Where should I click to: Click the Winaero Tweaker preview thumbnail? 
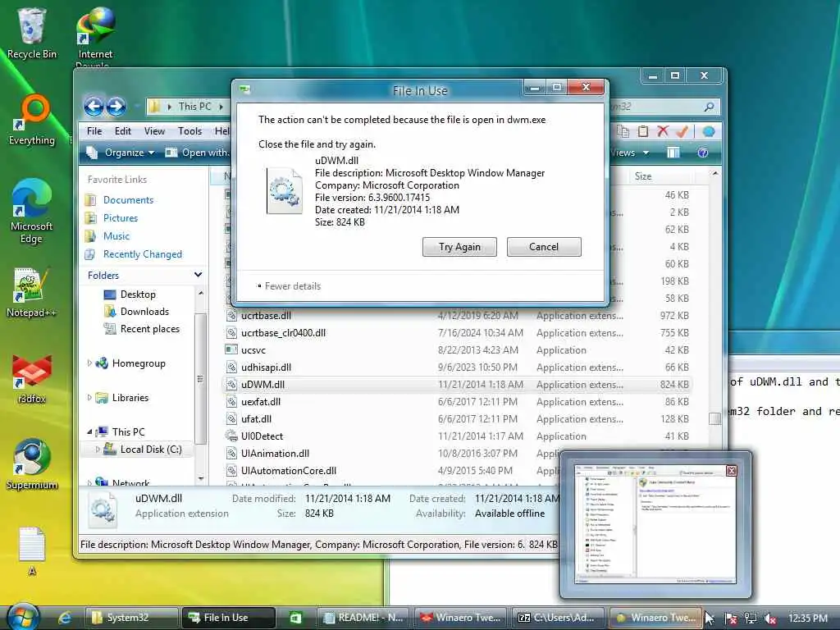coord(655,525)
